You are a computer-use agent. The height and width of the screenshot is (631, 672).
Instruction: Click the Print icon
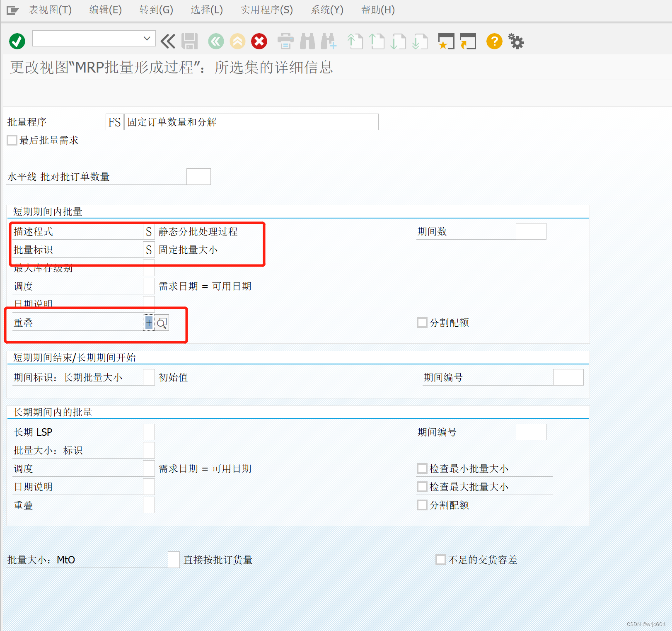(x=285, y=41)
